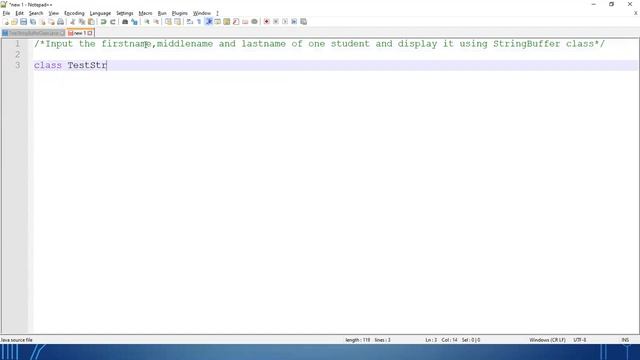Open the Settings menu
Image resolution: width=640 pixels, height=360 pixels.
[124, 13]
